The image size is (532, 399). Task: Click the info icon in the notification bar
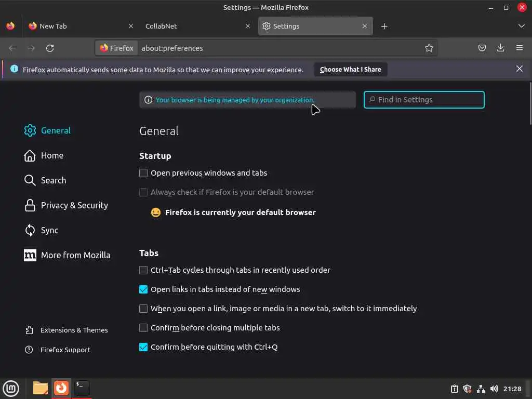click(14, 69)
